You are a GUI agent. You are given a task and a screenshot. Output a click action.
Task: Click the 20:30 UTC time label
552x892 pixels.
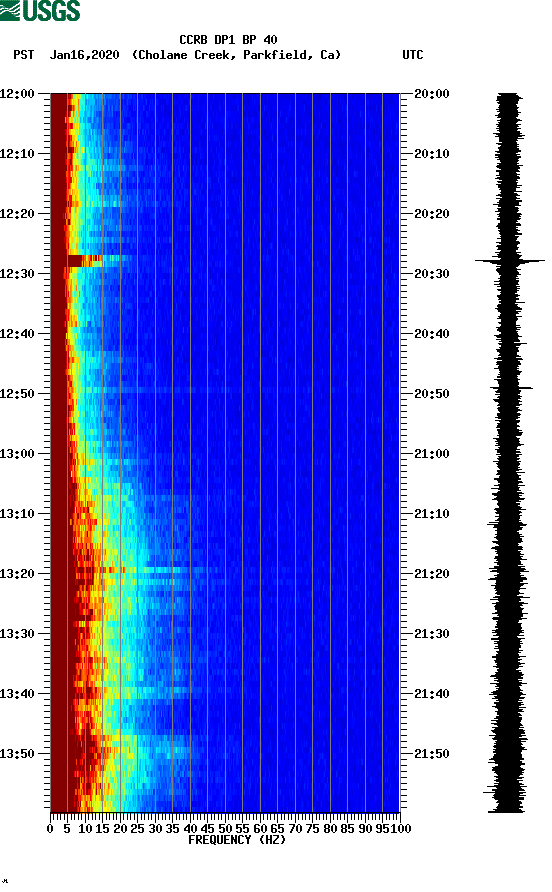[x=432, y=274]
